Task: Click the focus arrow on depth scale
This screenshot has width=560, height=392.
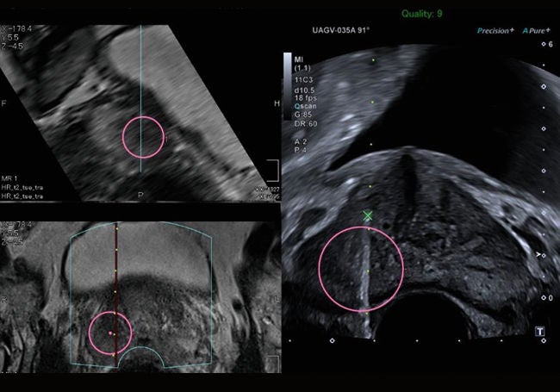Action: 538,254
